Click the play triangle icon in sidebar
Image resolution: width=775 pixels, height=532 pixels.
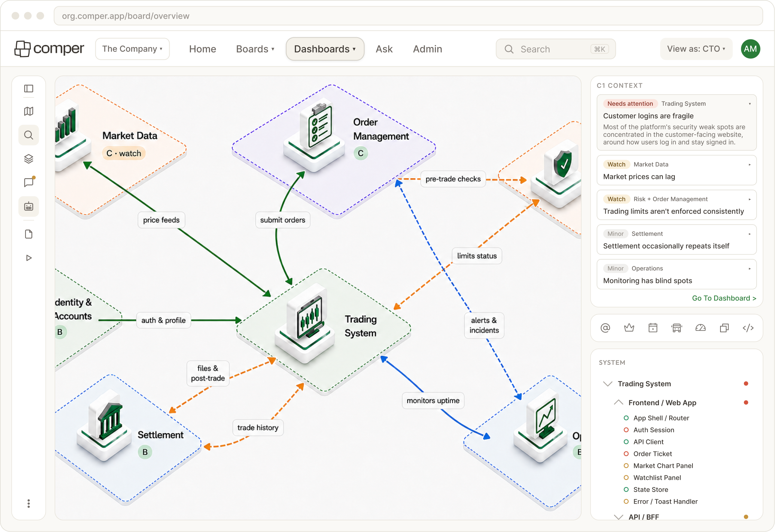[x=29, y=258]
